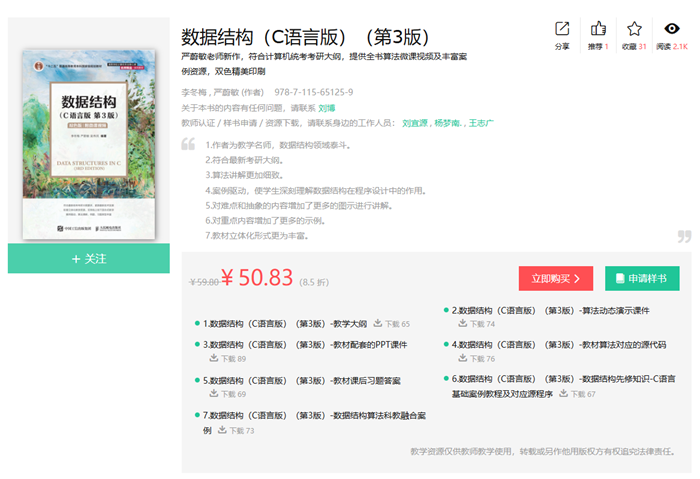Click the 收藏 31 count
This screenshot has width=700, height=479.
click(634, 46)
